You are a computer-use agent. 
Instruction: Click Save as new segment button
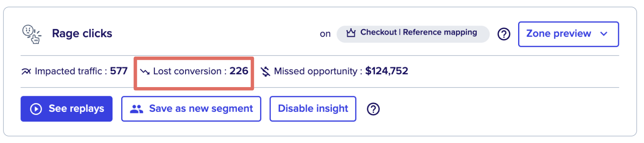click(191, 109)
